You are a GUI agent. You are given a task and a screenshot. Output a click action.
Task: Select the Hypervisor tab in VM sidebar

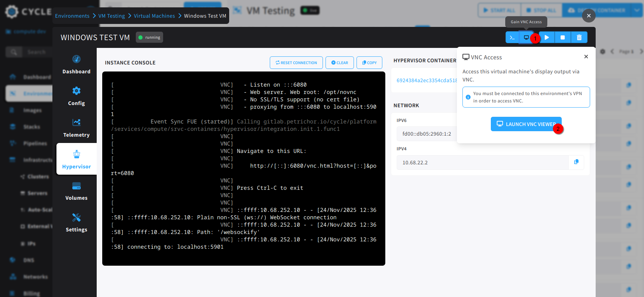(x=76, y=159)
